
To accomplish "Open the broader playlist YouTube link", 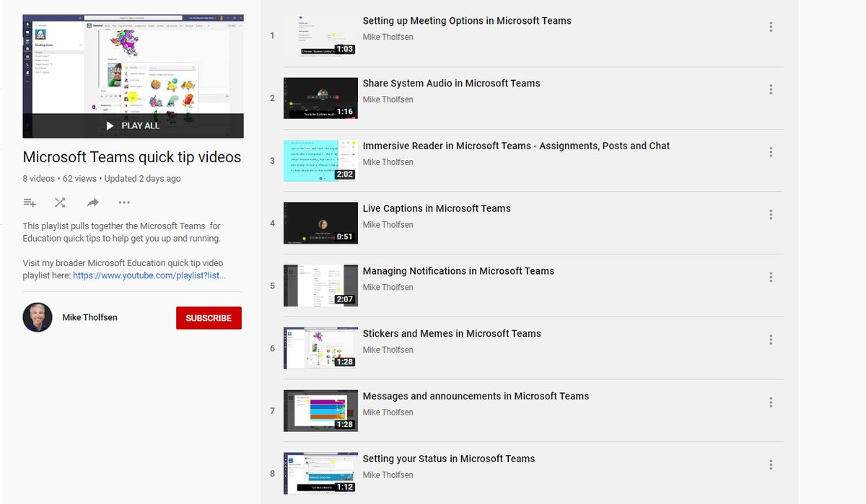I will click(x=149, y=275).
